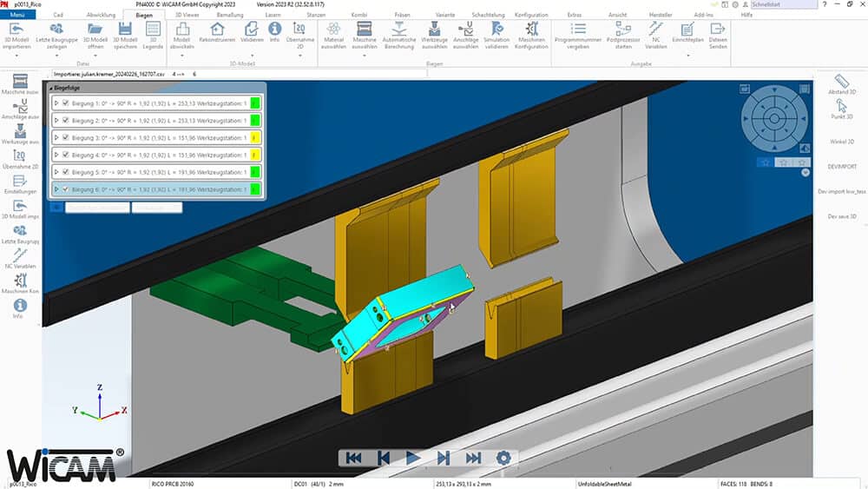Click Biegung 1 green status swatch

(x=254, y=103)
